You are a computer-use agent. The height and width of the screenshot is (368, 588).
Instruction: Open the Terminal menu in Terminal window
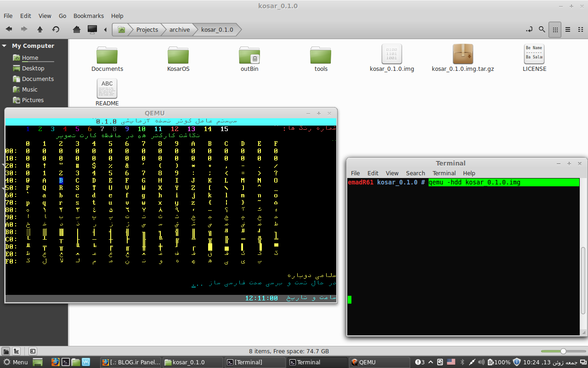pyautogui.click(x=444, y=173)
